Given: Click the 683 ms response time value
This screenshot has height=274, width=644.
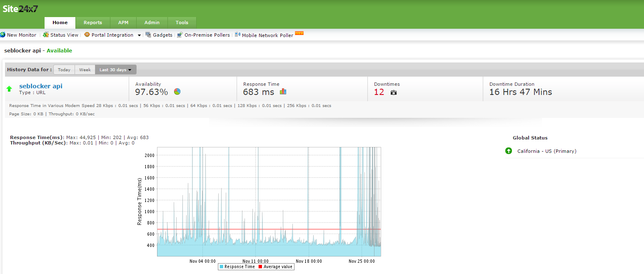Looking at the screenshot, I should (259, 92).
